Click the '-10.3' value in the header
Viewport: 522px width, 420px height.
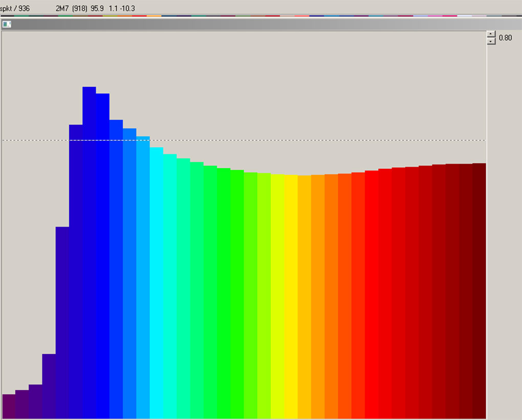(x=127, y=8)
